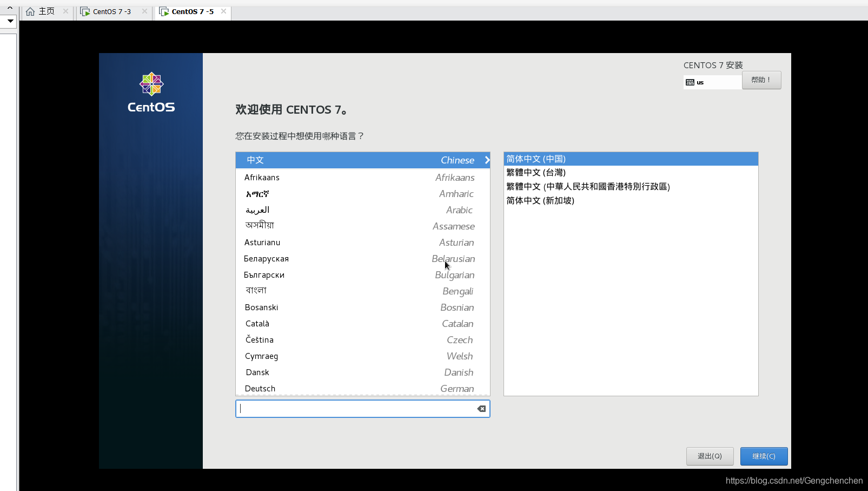Click the CentOS logo in the sidebar
The height and width of the screenshot is (491, 868).
(151, 93)
